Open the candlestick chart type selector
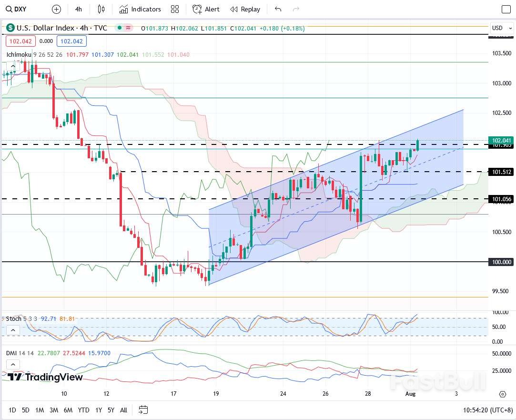 click(101, 9)
